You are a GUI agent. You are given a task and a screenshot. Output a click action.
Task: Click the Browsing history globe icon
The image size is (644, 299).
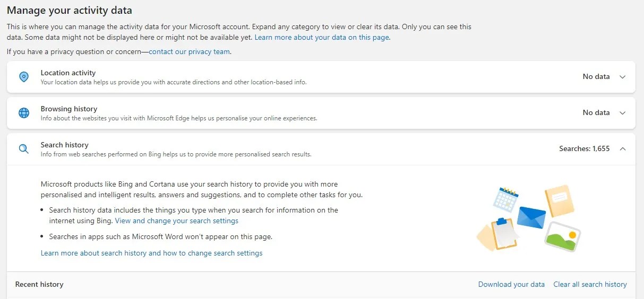pyautogui.click(x=24, y=113)
